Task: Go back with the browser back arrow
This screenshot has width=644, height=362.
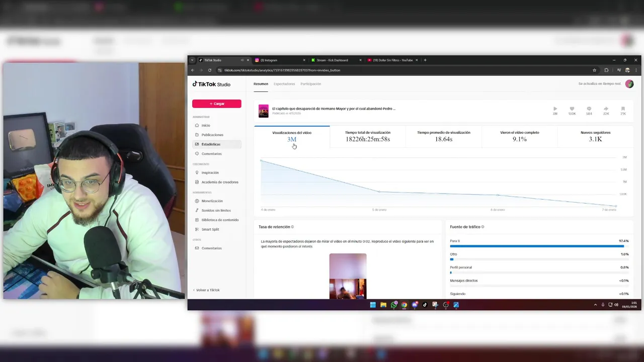Action: click(x=193, y=70)
